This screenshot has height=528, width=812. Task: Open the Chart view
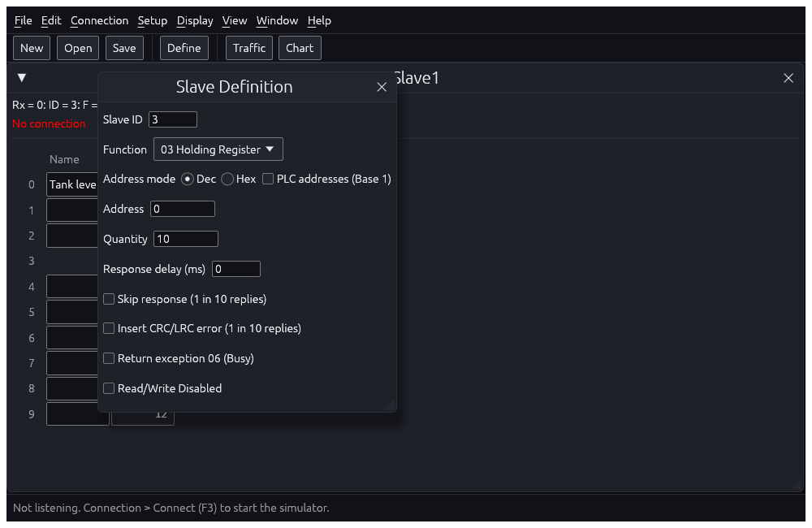pyautogui.click(x=300, y=48)
